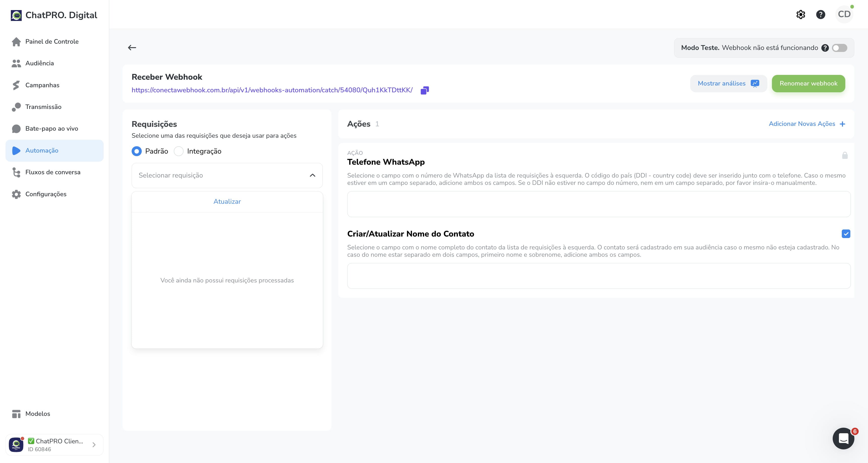
Task: Open the Modelos menu item
Action: pos(54,414)
